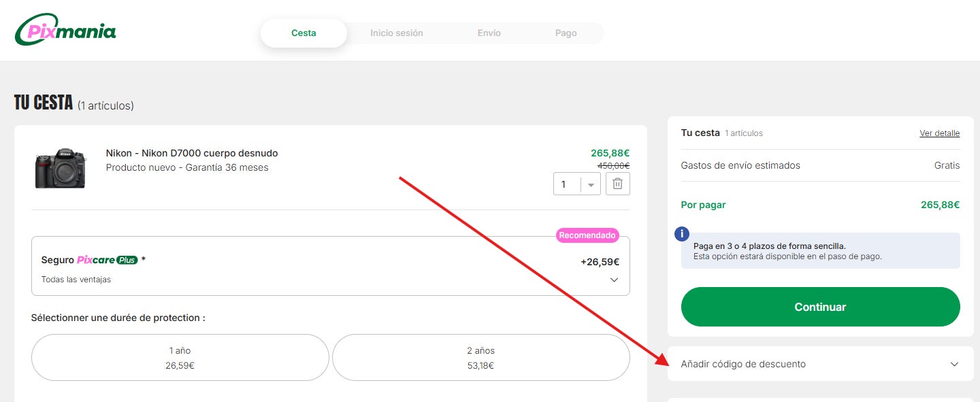Select the 1 año protection option
The image size is (980, 402).
tap(180, 358)
